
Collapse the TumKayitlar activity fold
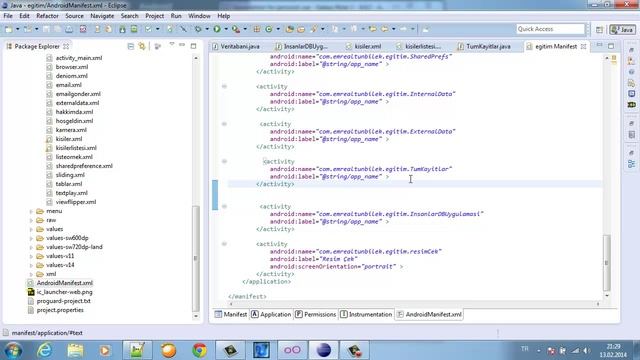(x=224, y=161)
